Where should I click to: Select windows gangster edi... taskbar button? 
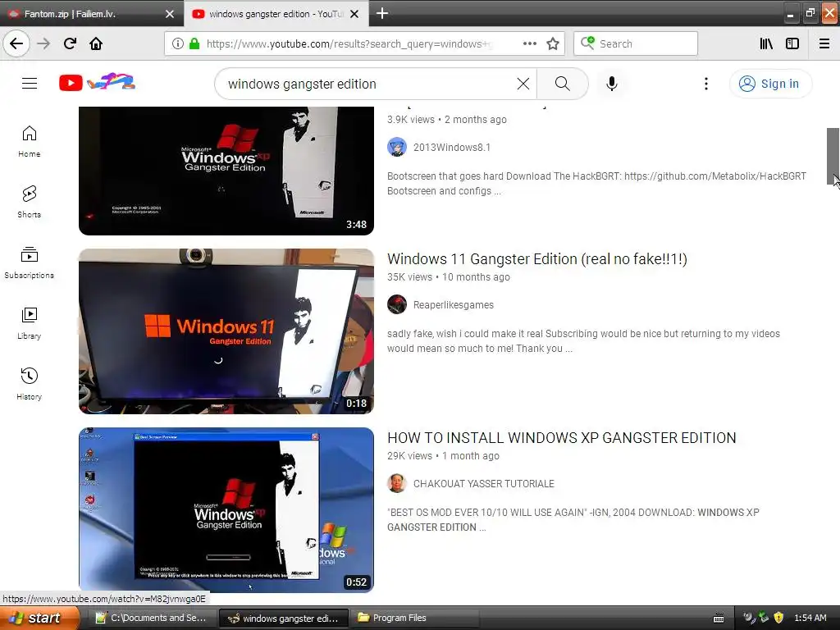[283, 619]
